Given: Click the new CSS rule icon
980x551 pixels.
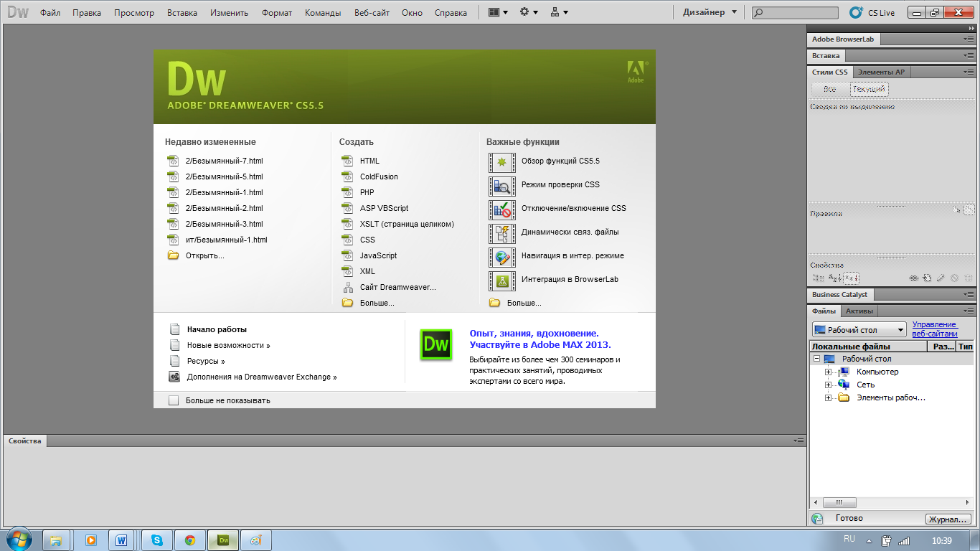Looking at the screenshot, I should point(927,278).
